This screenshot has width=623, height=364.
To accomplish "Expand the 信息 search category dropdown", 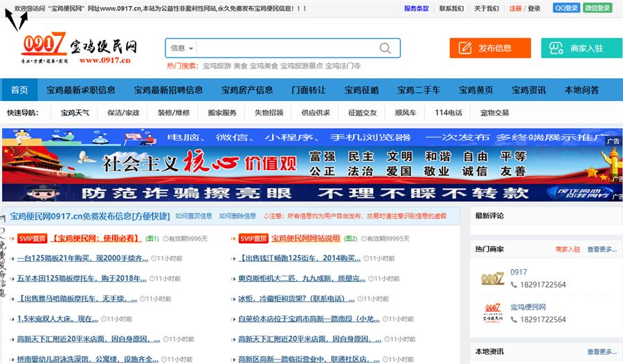I will point(182,48).
